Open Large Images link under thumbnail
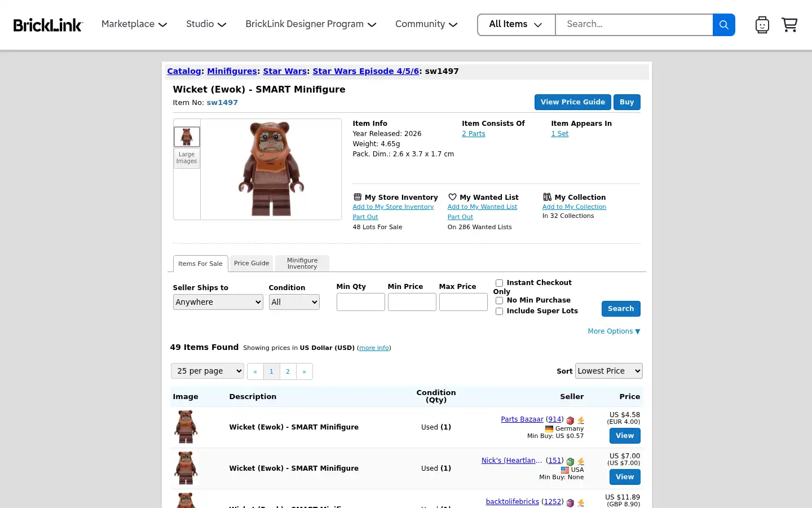The width and height of the screenshot is (812, 508). pyautogui.click(x=187, y=157)
